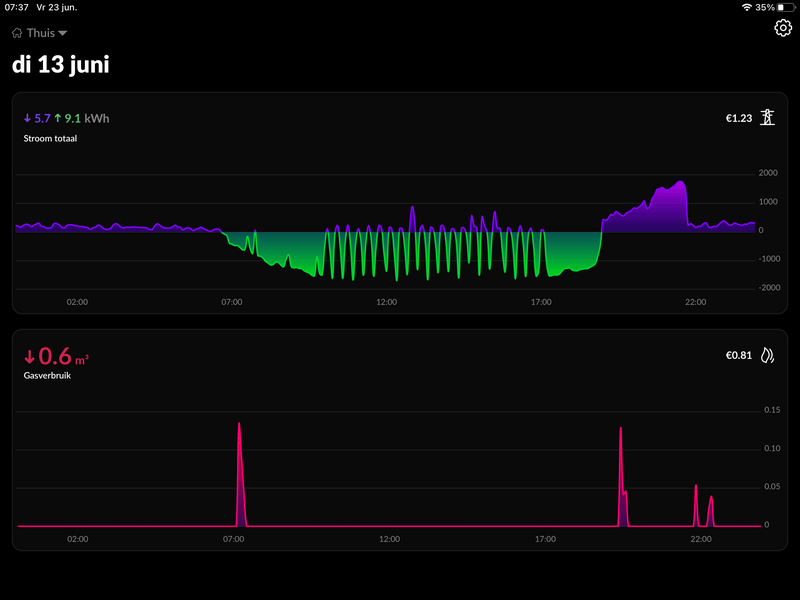Tap the 07:00 label on electricity chart
Viewport: 800px width, 600px height.
point(232,302)
